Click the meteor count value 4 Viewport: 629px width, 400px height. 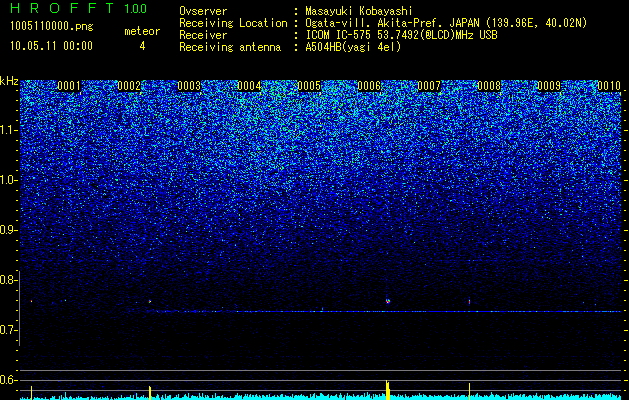tap(142, 46)
